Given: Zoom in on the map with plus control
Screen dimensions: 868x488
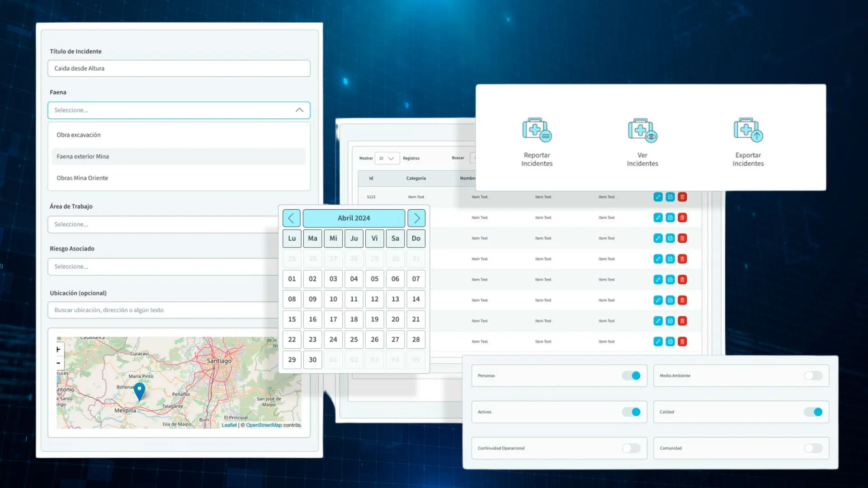Looking at the screenshot, I should (x=58, y=349).
